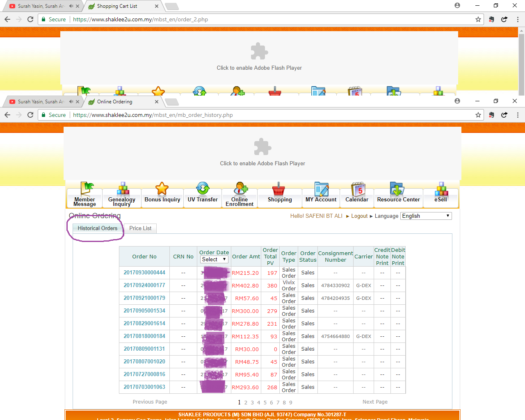Click front window forward arrow
525x420 pixels.
[19, 115]
